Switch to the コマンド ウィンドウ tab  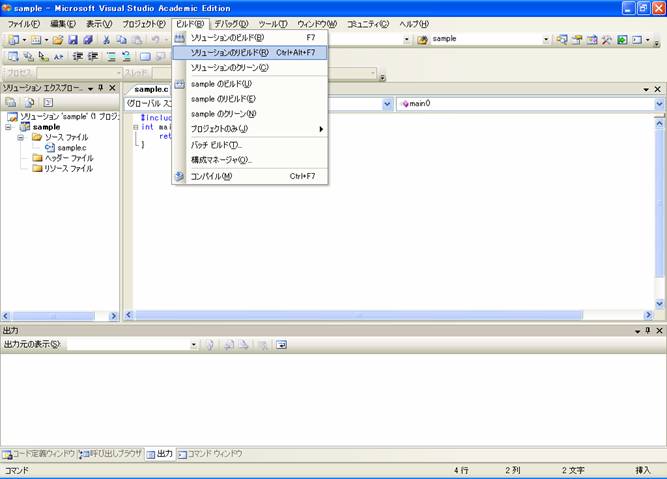(210, 453)
